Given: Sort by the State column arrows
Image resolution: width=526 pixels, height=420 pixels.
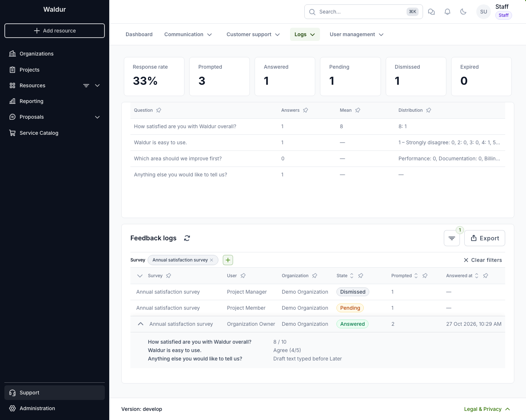Looking at the screenshot, I should 352,276.
